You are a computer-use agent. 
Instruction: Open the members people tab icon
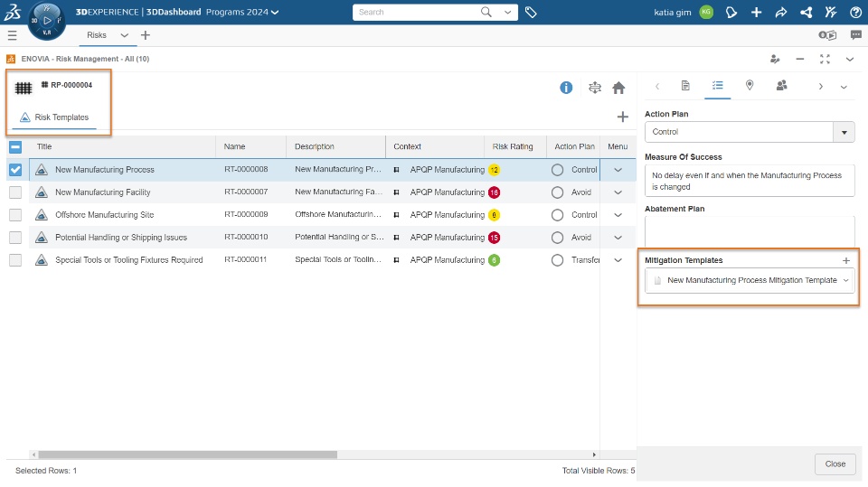pyautogui.click(x=781, y=85)
